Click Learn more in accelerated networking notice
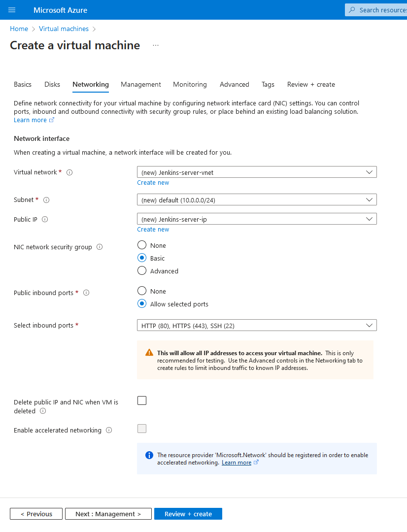Viewport: 407px width, 532px height. click(x=237, y=463)
